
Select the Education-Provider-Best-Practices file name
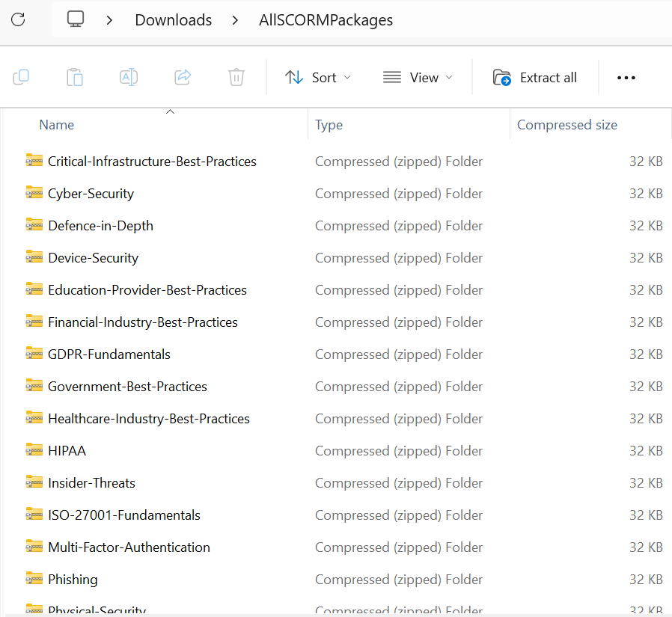tap(147, 290)
